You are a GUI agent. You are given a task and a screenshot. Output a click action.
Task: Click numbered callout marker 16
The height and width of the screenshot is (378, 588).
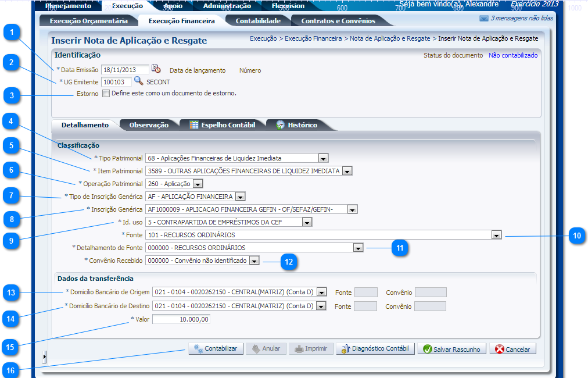[12, 369]
